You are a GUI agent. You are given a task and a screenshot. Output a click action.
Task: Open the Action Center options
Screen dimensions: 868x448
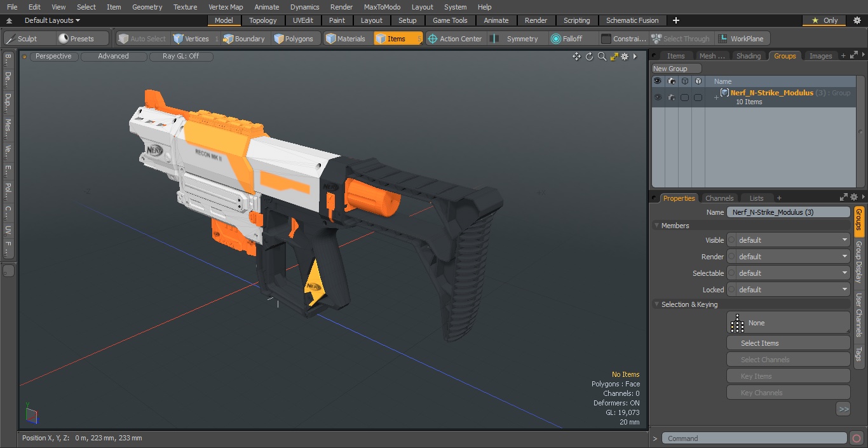point(455,39)
